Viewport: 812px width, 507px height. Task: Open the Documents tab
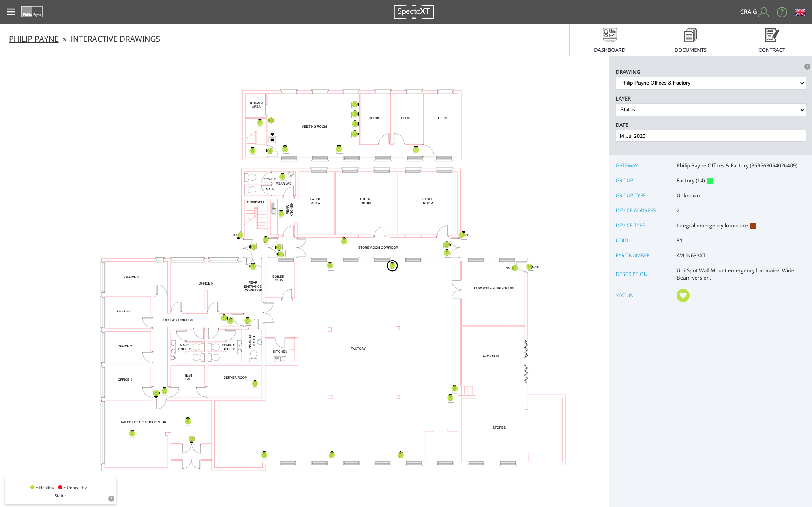(690, 40)
